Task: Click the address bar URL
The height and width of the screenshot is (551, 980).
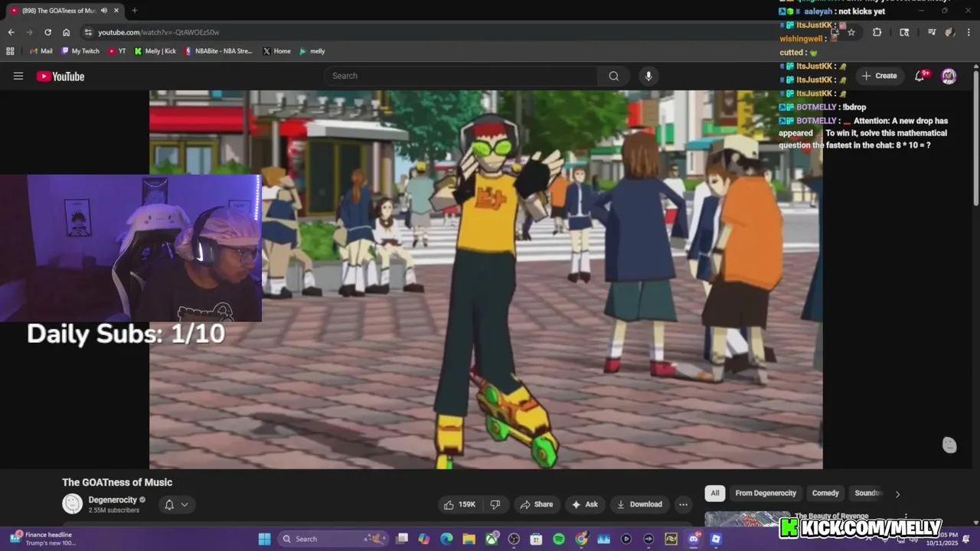Action: point(158,32)
